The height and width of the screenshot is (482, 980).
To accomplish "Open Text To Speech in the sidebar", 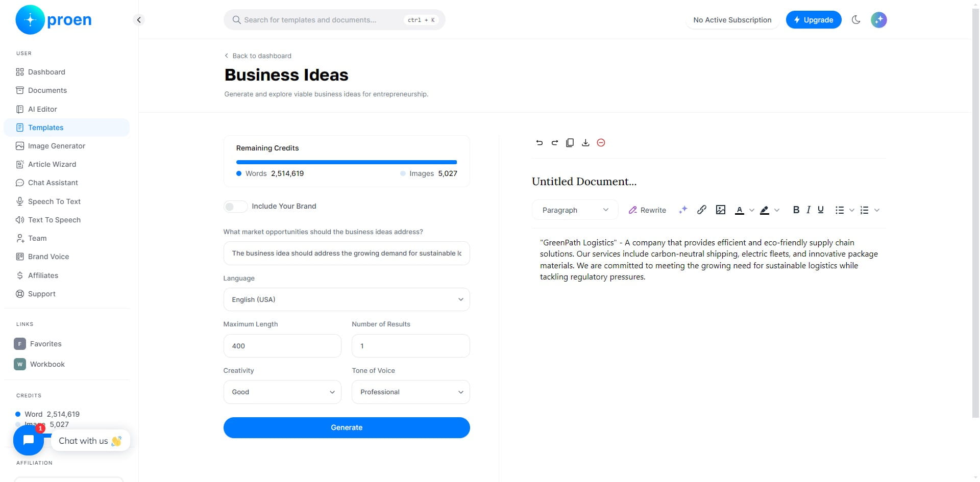I will (66, 220).
